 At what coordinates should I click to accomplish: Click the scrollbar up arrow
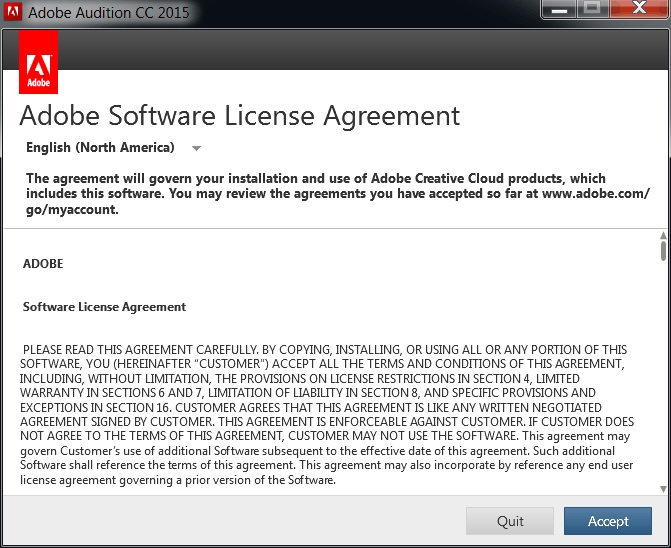(663, 235)
